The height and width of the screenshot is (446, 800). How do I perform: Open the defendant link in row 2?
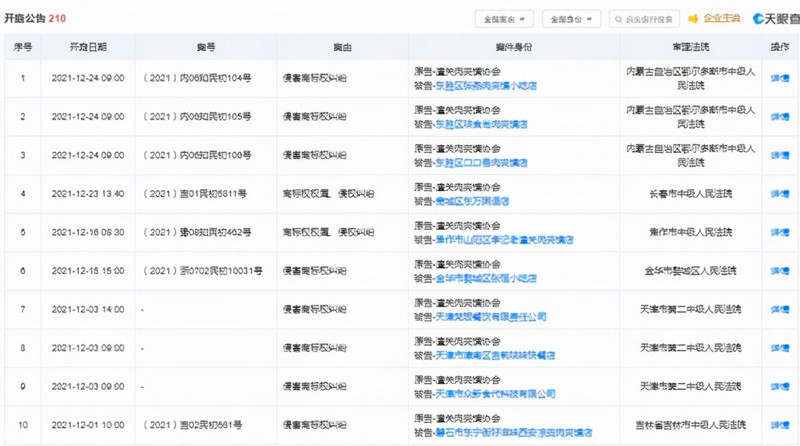481,124
